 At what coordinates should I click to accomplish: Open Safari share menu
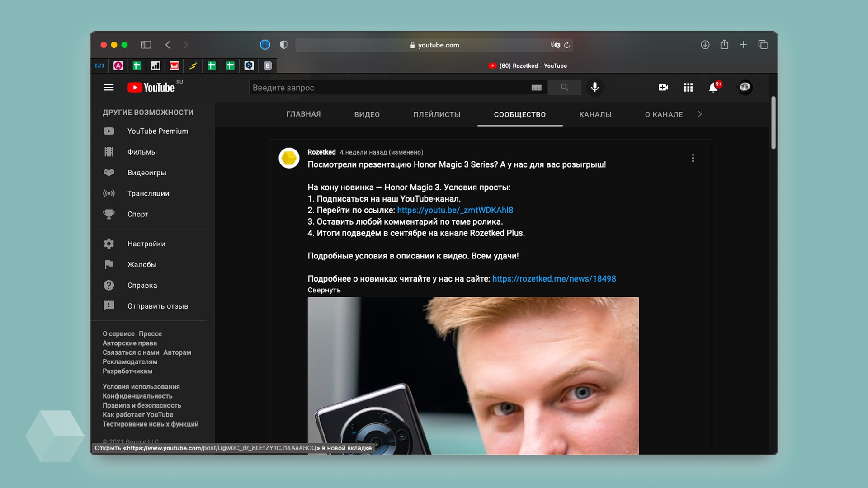[724, 44]
